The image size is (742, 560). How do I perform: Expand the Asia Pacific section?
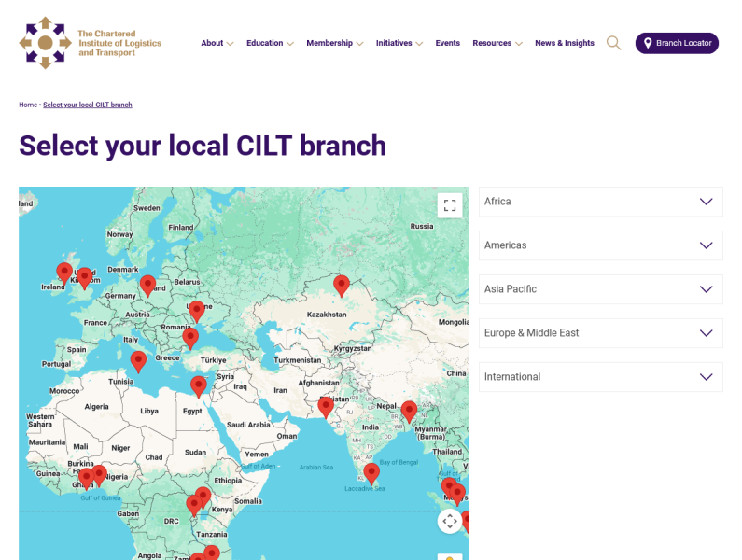pos(600,289)
